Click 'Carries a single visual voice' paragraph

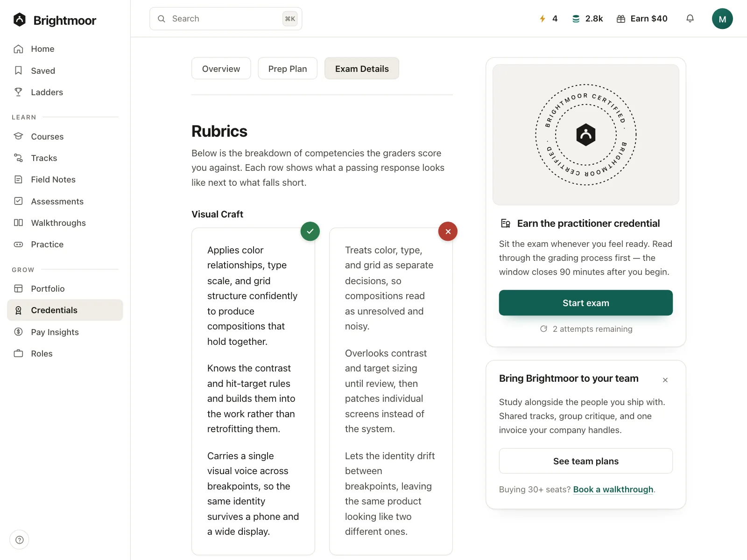[253, 494]
